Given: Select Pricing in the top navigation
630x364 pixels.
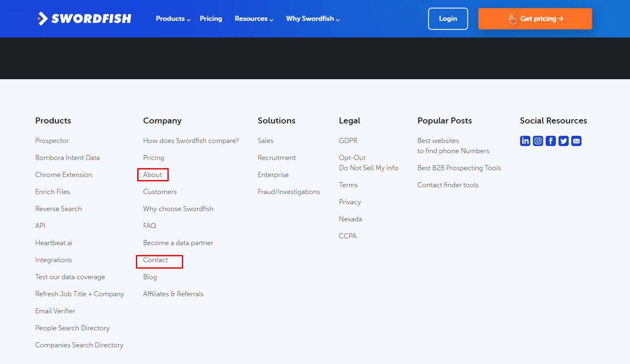Looking at the screenshot, I should click(x=211, y=18).
